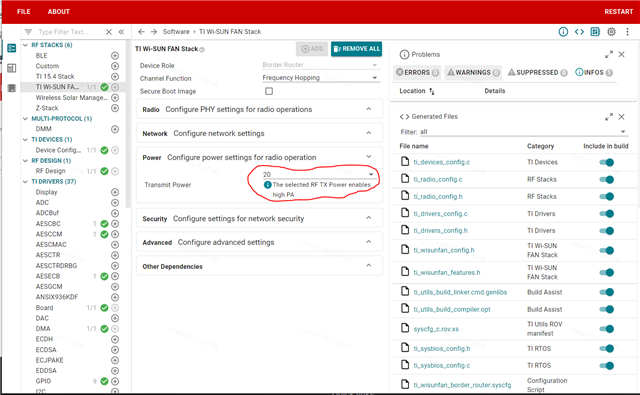
Task: Select TI Wi-SUN FAN Stack tree item
Action: click(58, 87)
